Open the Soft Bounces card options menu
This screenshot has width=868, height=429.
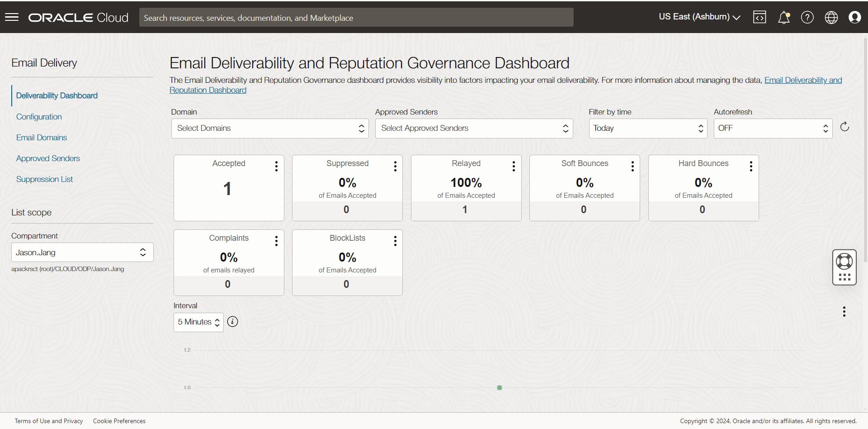coord(632,166)
